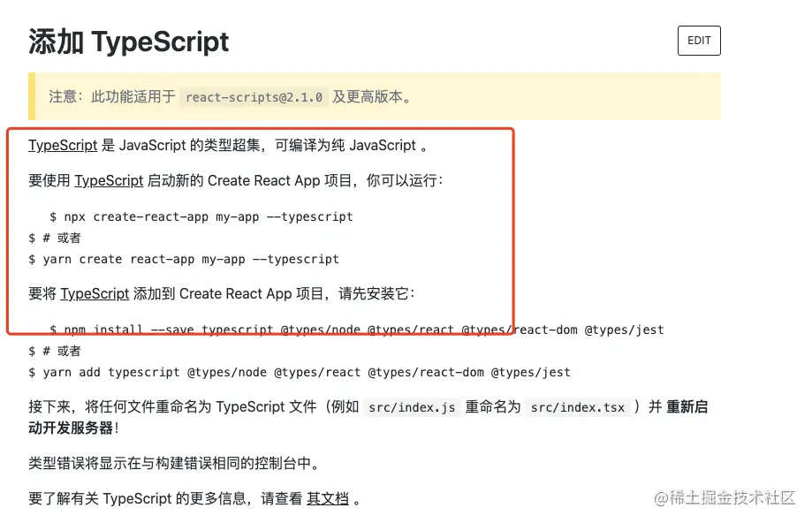Image resolution: width=812 pixels, height=523 pixels.
Task: Click the page heading 添加 TypeScript
Action: coord(128,42)
